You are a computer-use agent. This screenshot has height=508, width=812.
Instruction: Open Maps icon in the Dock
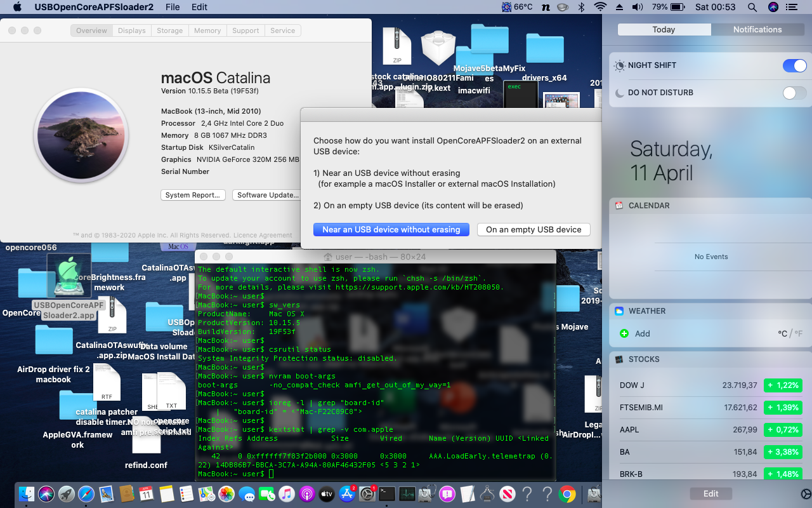click(207, 493)
